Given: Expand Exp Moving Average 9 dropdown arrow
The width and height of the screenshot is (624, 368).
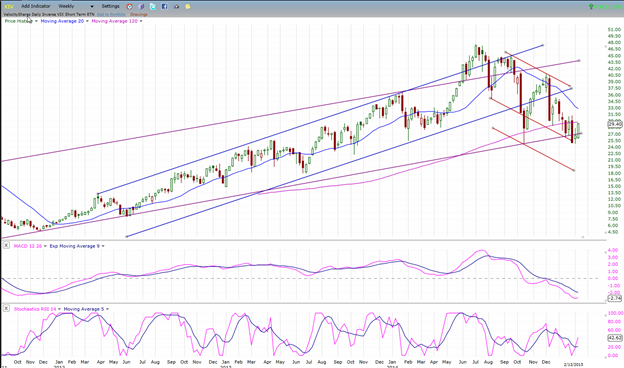Looking at the screenshot, I should 103,246.
